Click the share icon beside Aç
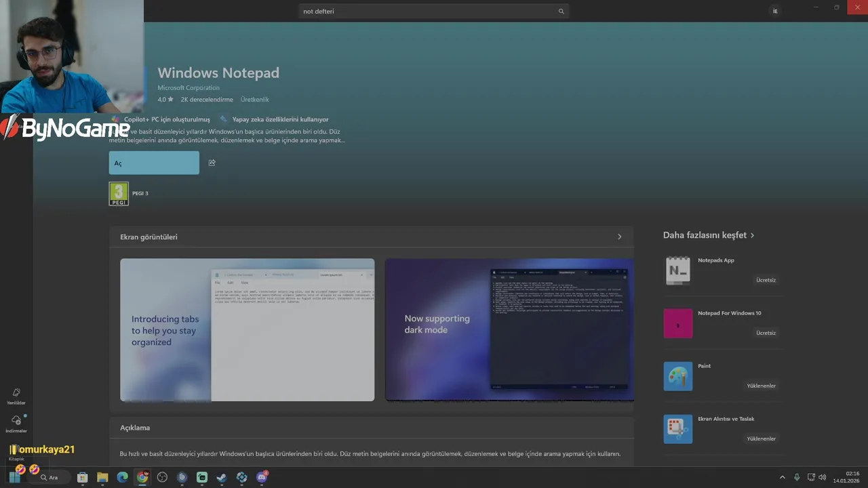Screen dimensions: 868x488 pos(212,163)
